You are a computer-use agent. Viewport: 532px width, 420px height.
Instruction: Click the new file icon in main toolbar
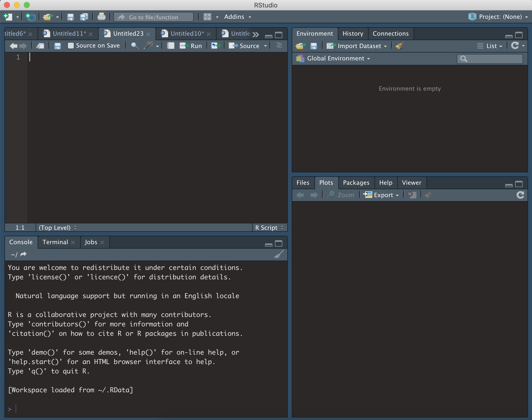8,17
